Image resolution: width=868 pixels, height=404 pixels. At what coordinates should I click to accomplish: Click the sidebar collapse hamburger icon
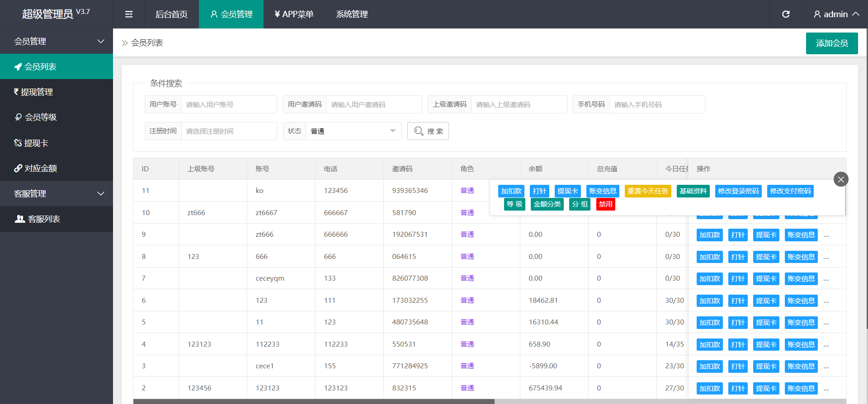tap(129, 14)
